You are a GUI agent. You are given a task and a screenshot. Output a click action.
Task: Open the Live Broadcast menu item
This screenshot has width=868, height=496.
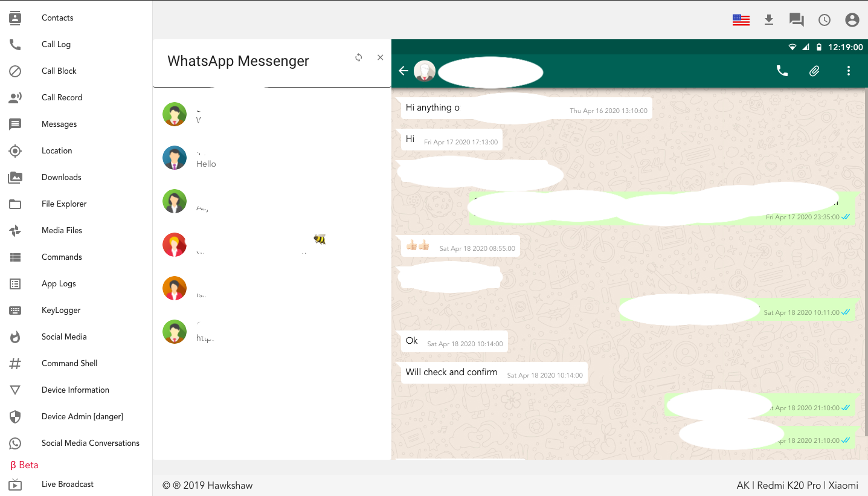pyautogui.click(x=68, y=485)
